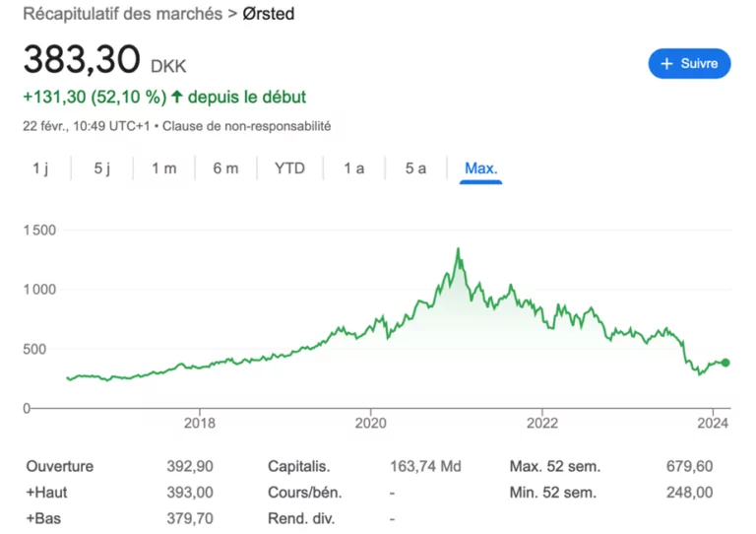Select the 1 a time range
This screenshot has width=756, height=534.
click(x=354, y=168)
